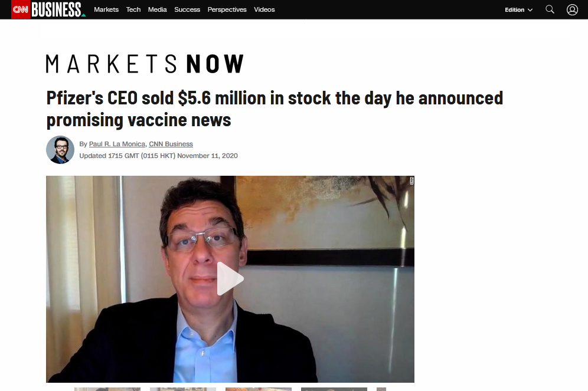The height and width of the screenshot is (391, 588).
Task: Open Paul R. La Monica author link
Action: [x=117, y=144]
